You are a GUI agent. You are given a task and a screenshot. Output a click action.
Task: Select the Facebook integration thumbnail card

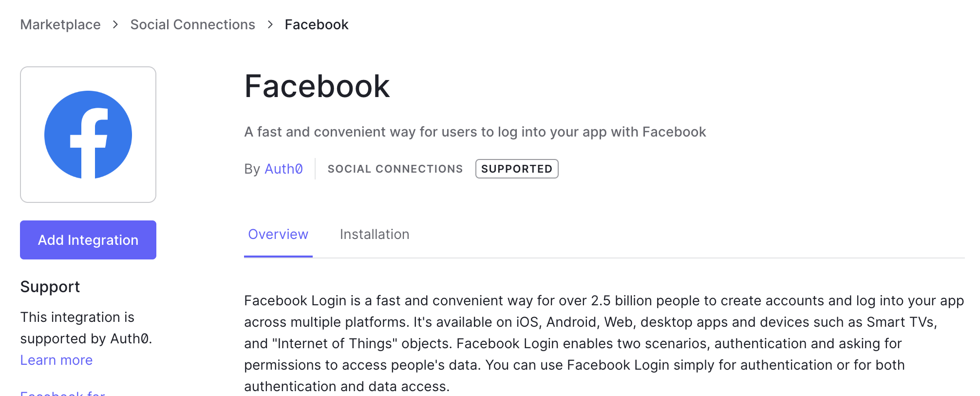point(88,135)
